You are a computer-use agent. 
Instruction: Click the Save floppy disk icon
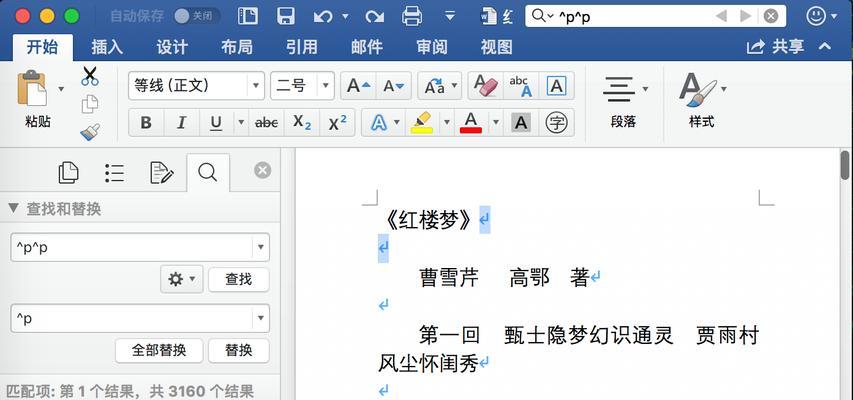(286, 16)
